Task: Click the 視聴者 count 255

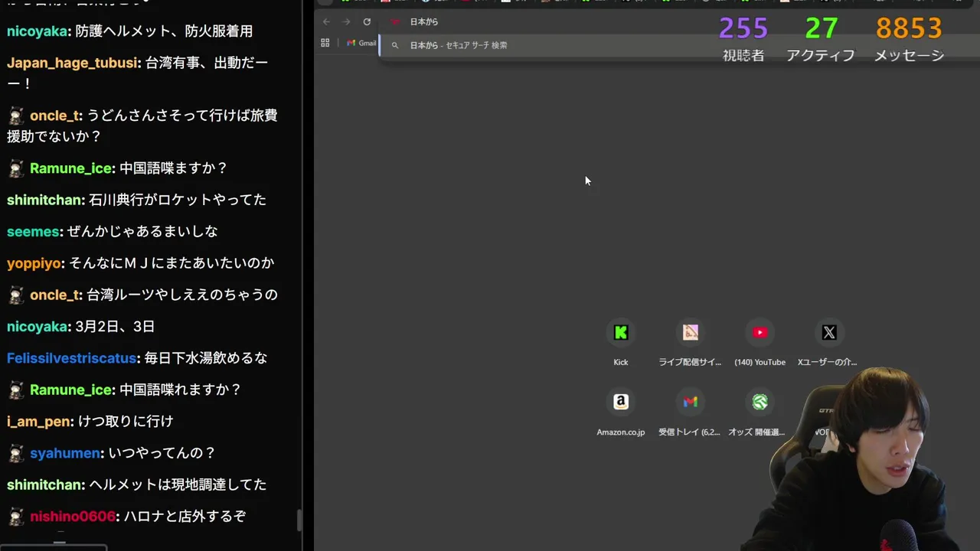Action: point(743,29)
